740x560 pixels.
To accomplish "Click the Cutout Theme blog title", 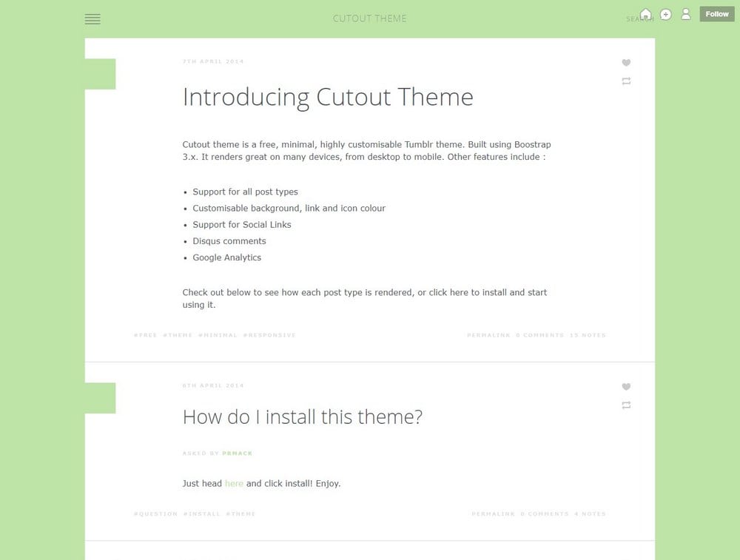I will (x=369, y=18).
